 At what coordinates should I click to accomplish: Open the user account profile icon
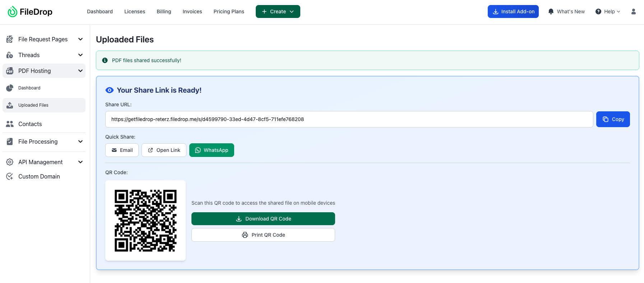(633, 11)
